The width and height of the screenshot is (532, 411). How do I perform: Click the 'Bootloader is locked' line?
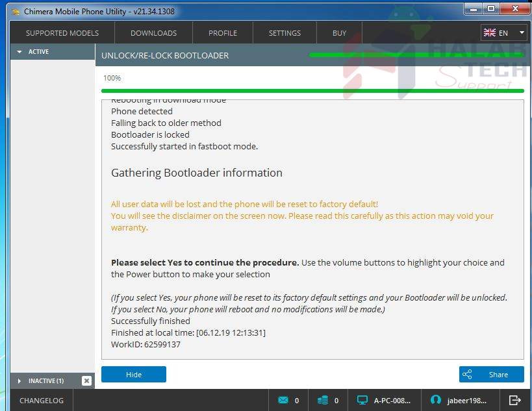point(150,134)
